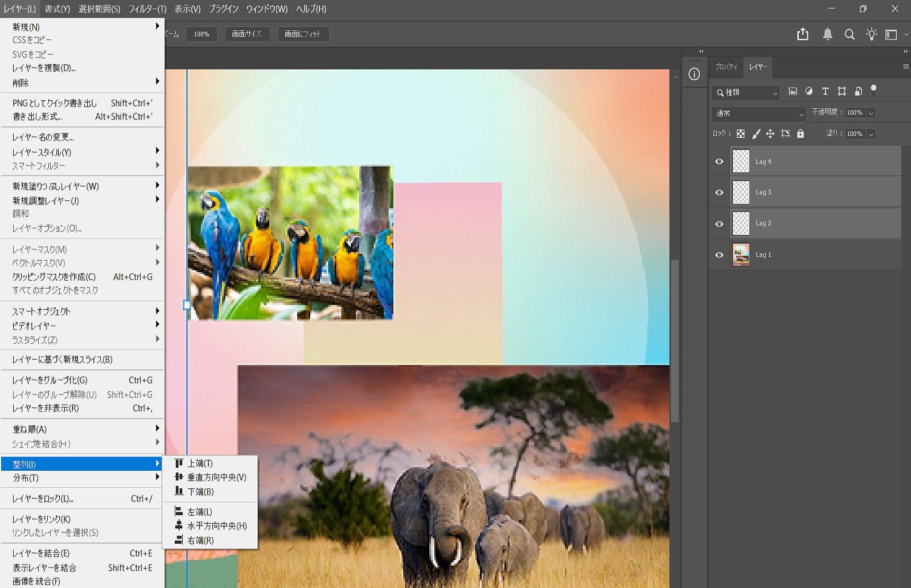Select クリッピングマスクを作成(C) entry
The width and height of the screenshot is (911, 588).
pos(83,277)
